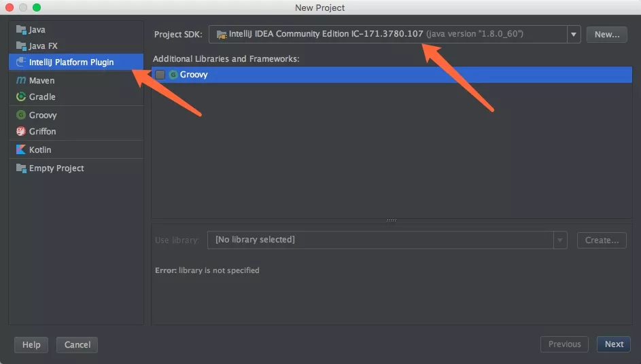Image resolution: width=641 pixels, height=364 pixels.
Task: Click the Maven 'm' icon
Action: click(x=21, y=80)
